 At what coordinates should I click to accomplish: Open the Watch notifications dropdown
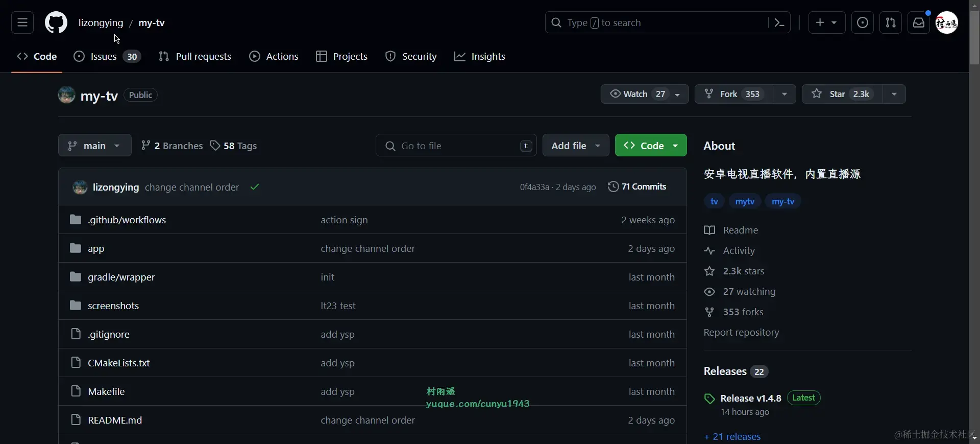click(645, 94)
